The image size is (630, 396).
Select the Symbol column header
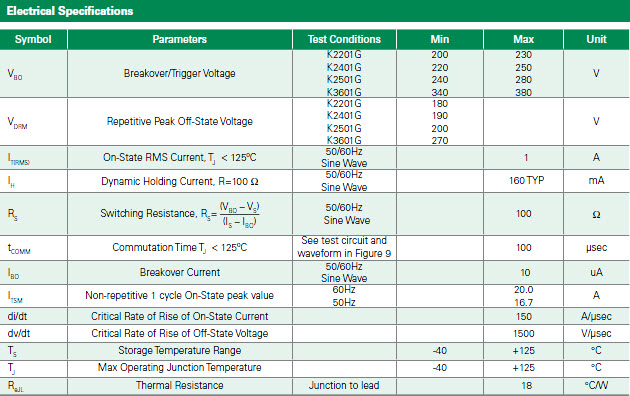pyautogui.click(x=33, y=39)
